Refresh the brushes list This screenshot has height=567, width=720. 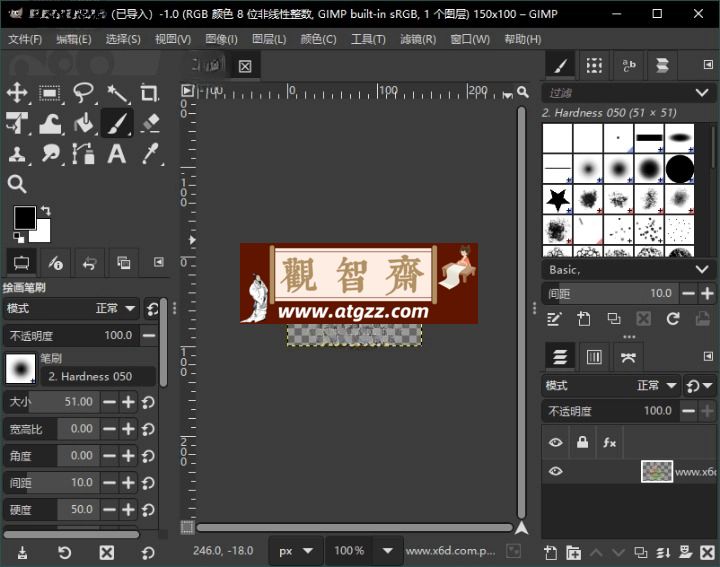pyautogui.click(x=673, y=319)
